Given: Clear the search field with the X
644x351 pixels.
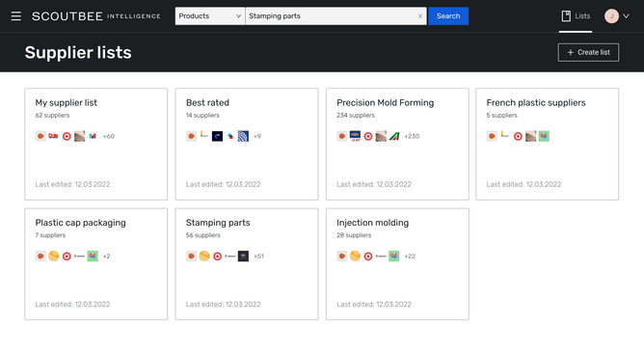Looking at the screenshot, I should pos(420,16).
